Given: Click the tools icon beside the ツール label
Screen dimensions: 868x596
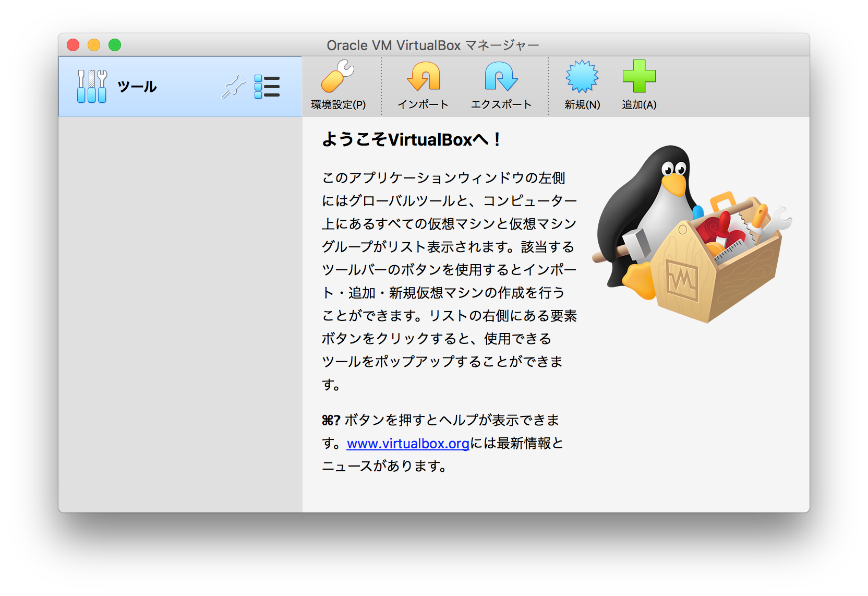Looking at the screenshot, I should coord(91,85).
